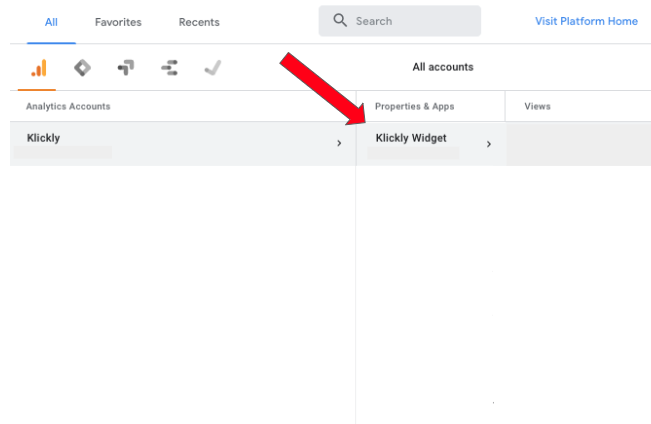Viewport: 651px width, 424px height.
Task: Expand the Klickly Widget property chevron
Action: click(x=489, y=144)
